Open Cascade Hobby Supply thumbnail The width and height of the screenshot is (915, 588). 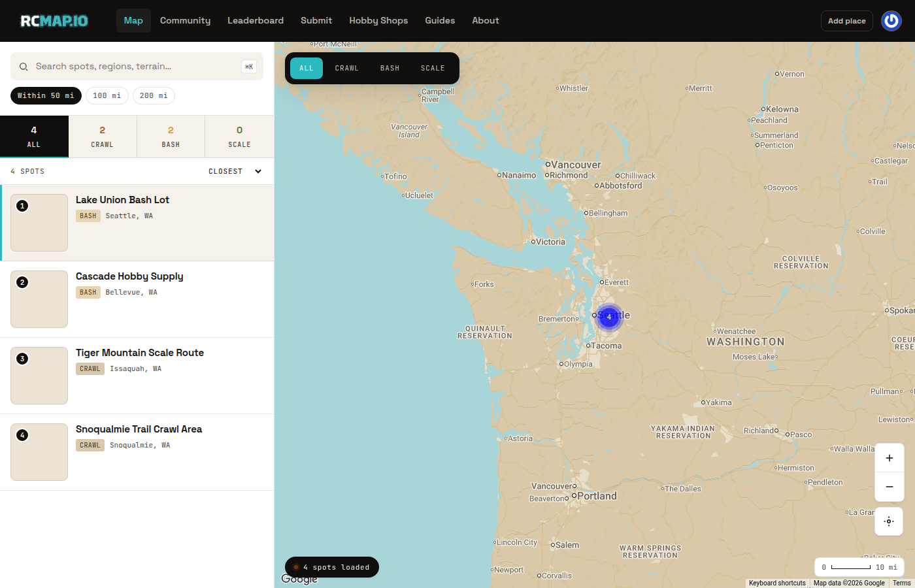[x=39, y=299]
